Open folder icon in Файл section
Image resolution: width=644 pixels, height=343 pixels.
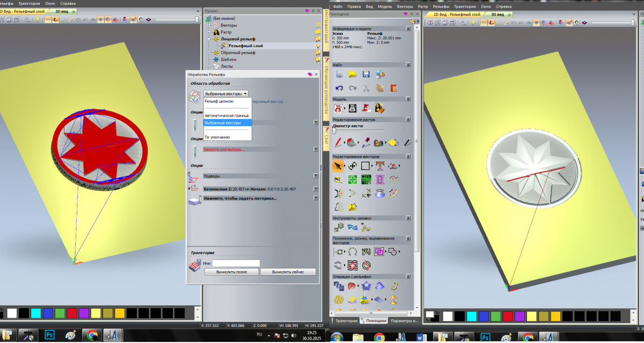click(352, 74)
